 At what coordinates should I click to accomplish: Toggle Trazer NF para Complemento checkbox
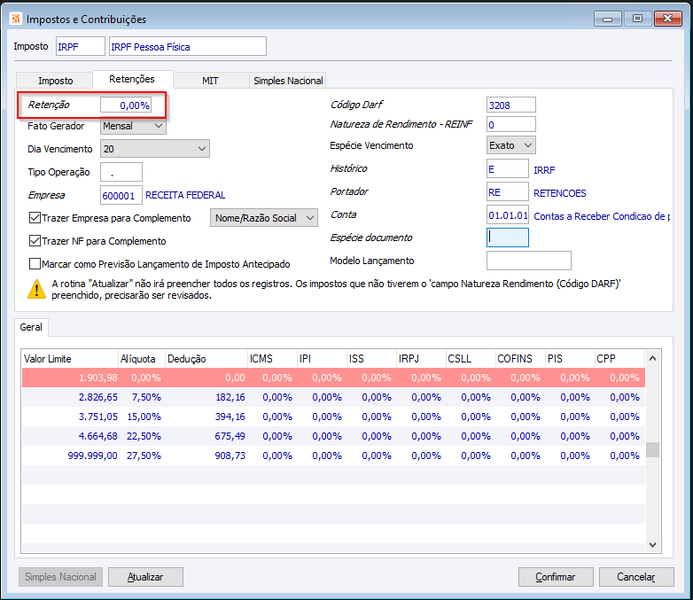pyautogui.click(x=34, y=241)
